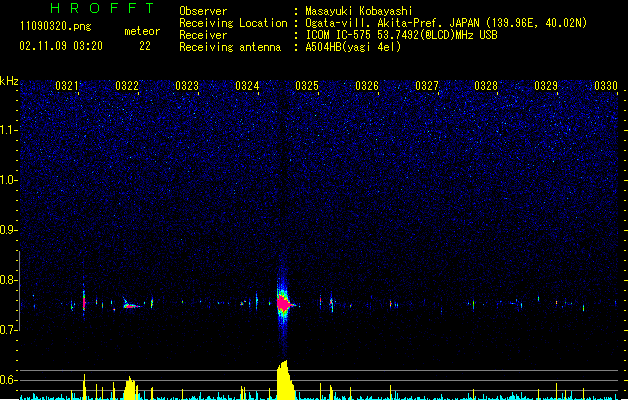629x400 pixels.
Task: Click the kHz axis unit label
Action: pyautogui.click(x=9, y=81)
